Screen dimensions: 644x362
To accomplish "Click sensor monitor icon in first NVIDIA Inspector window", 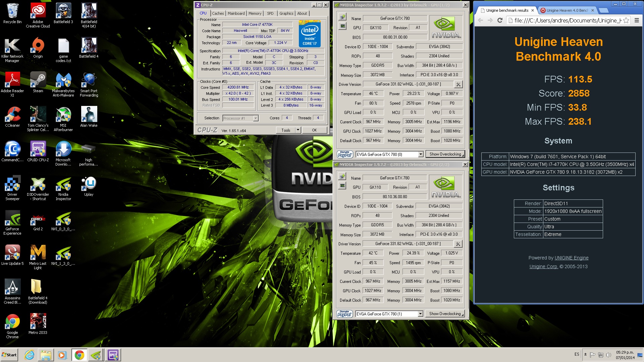I will coord(342,26).
